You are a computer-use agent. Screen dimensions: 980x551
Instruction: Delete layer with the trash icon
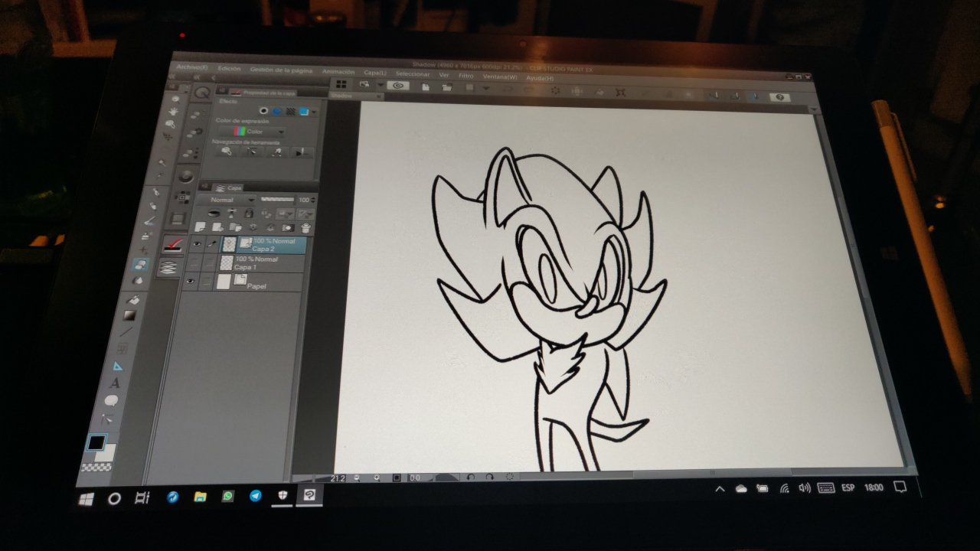click(x=305, y=227)
